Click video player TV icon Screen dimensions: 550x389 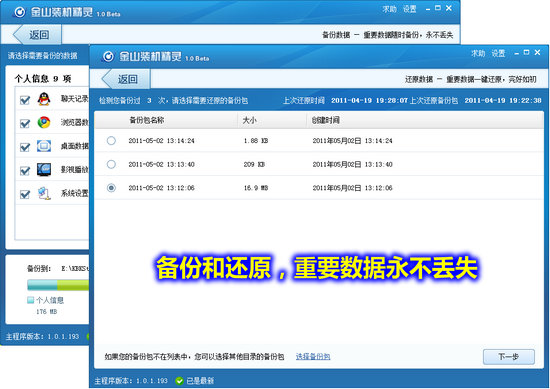[x=44, y=169]
